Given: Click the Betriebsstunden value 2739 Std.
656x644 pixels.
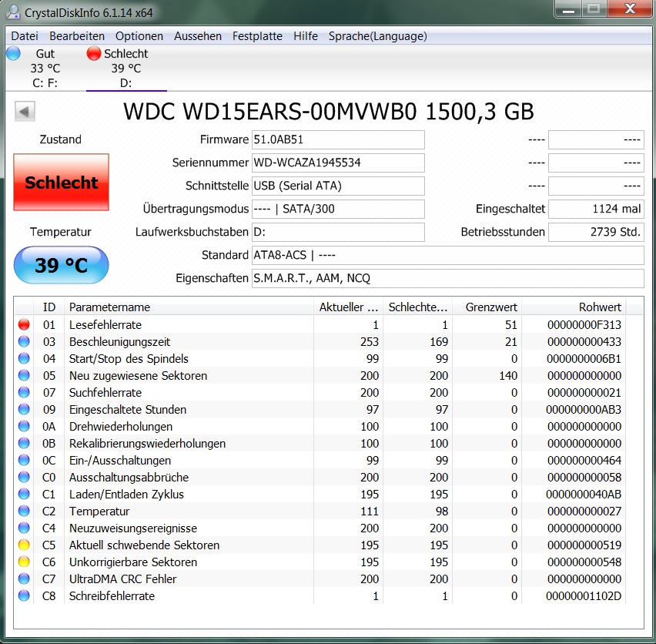Looking at the screenshot, I should click(x=596, y=232).
